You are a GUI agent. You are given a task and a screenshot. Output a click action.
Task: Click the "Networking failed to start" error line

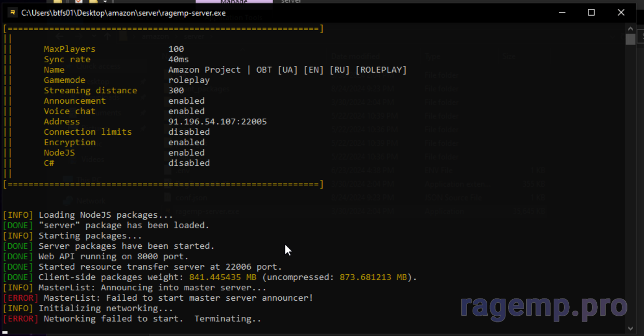[x=152, y=319]
